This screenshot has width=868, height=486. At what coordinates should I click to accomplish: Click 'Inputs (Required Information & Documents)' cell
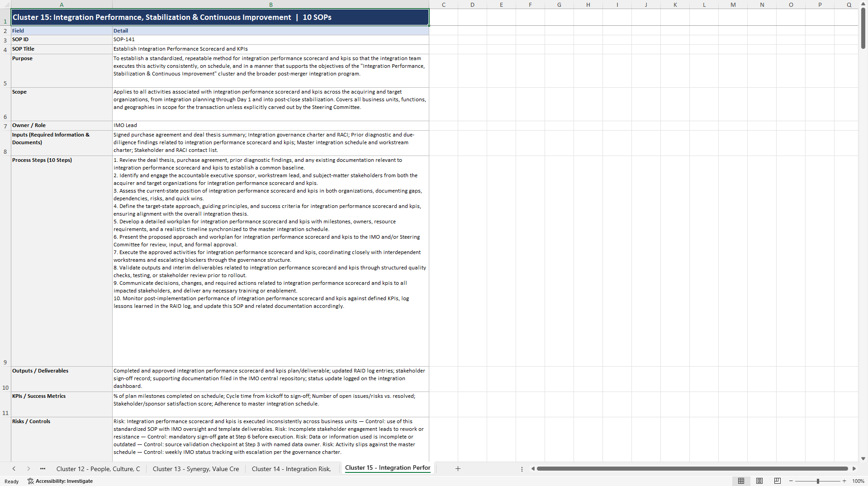pos(62,143)
